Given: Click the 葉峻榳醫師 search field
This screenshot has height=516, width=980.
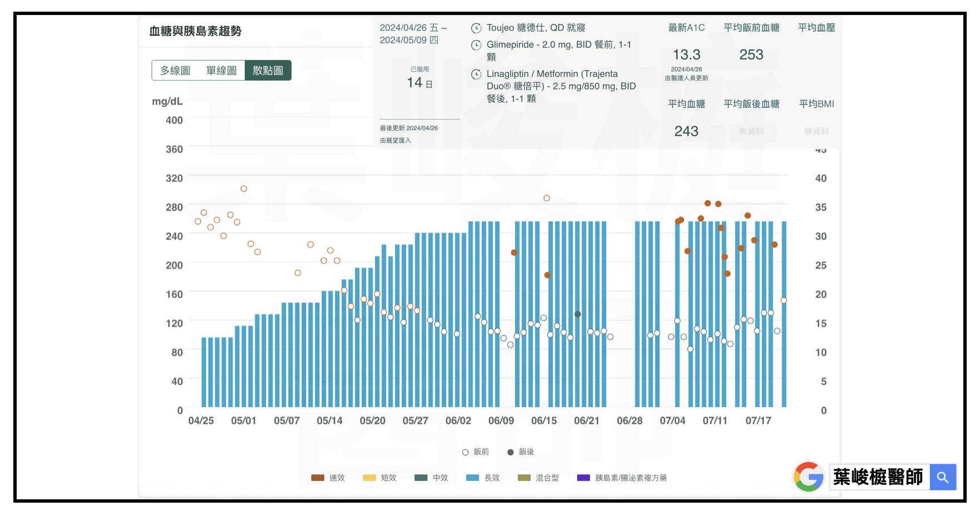Looking at the screenshot, I should coord(879,477).
